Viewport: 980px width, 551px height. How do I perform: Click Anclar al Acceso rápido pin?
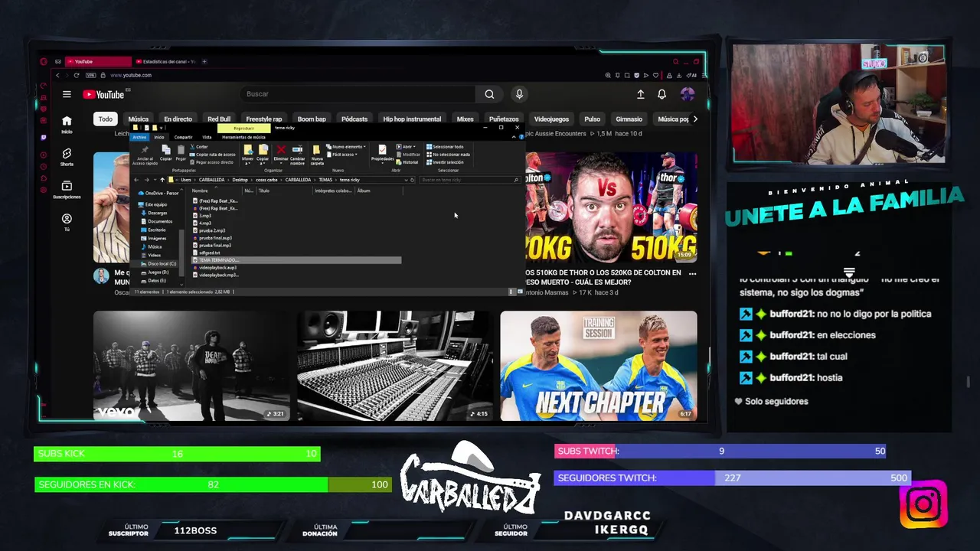145,155
